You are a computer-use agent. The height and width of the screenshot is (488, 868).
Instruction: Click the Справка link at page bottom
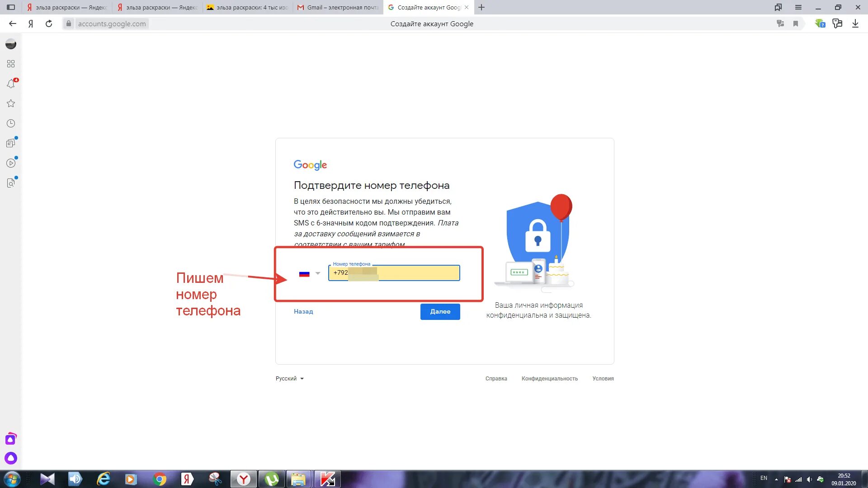(495, 378)
